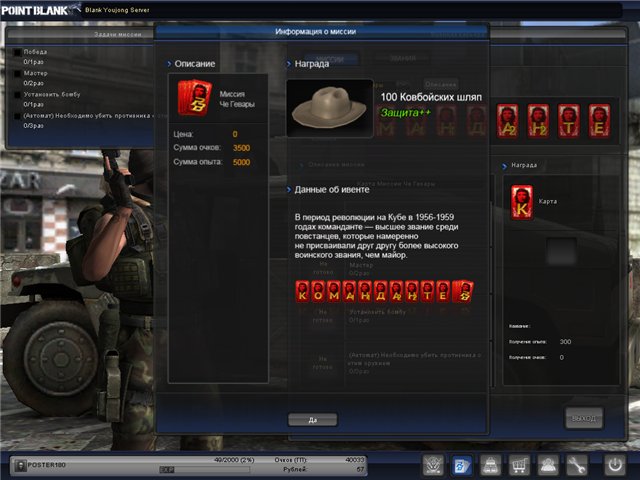Click the Сумма очков value 3500

[x=241, y=148]
